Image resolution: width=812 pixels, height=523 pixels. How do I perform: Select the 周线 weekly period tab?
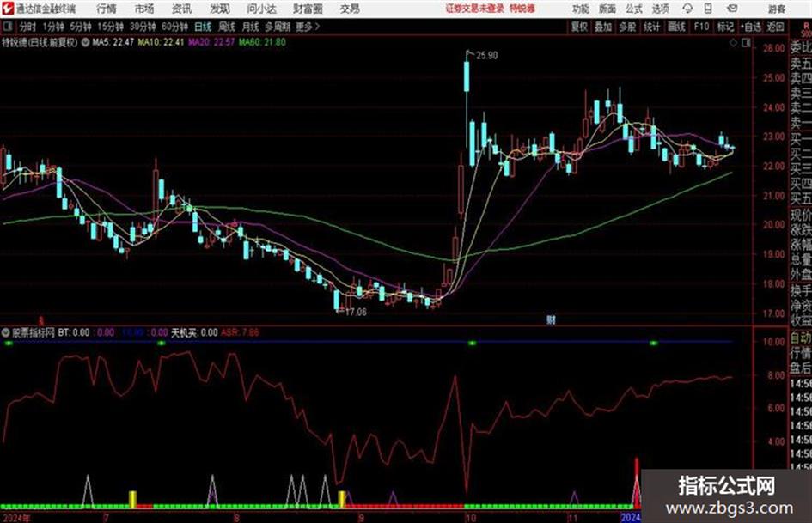point(226,27)
